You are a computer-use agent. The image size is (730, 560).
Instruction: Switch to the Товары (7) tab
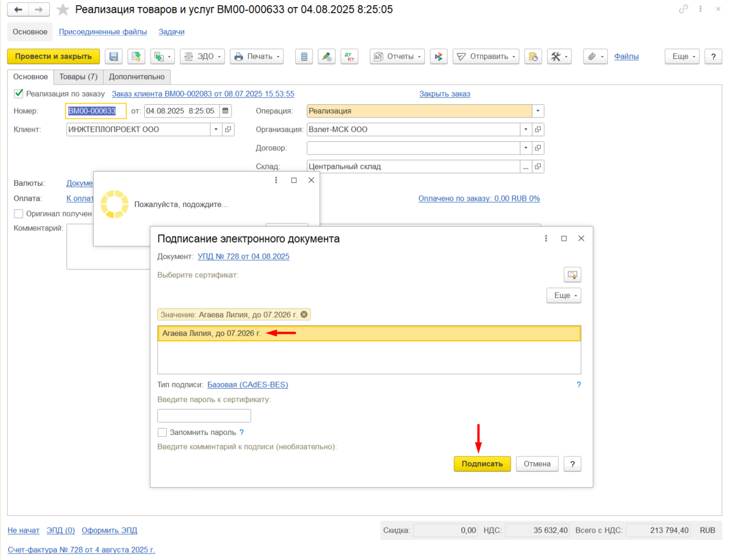(78, 77)
